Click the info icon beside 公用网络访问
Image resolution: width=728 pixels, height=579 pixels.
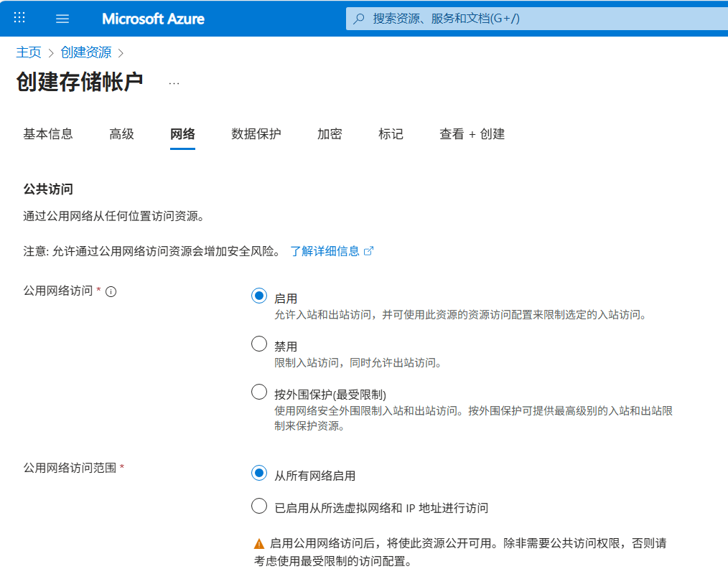click(111, 291)
